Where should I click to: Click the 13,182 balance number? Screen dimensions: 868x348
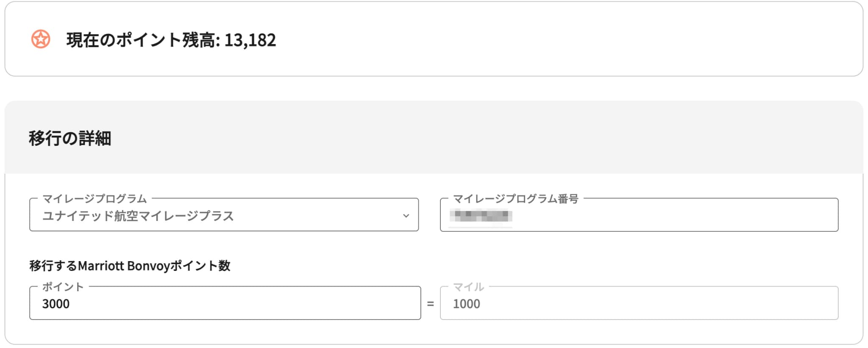(x=250, y=40)
